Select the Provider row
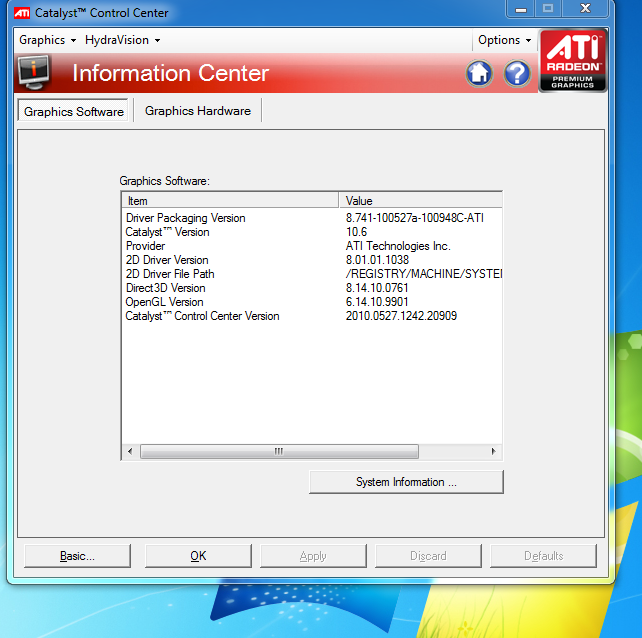This screenshot has width=642, height=638. tap(312, 246)
